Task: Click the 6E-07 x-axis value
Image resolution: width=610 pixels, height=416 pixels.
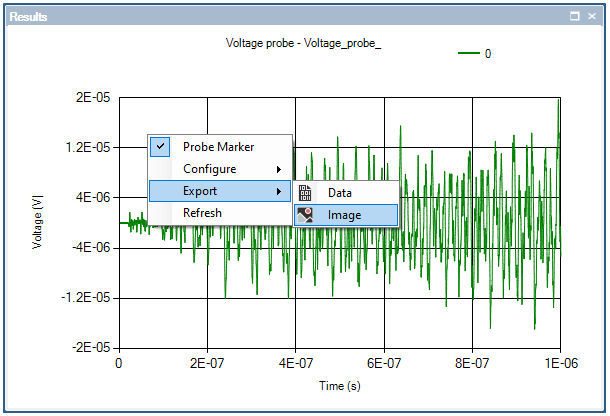Action: [x=384, y=363]
